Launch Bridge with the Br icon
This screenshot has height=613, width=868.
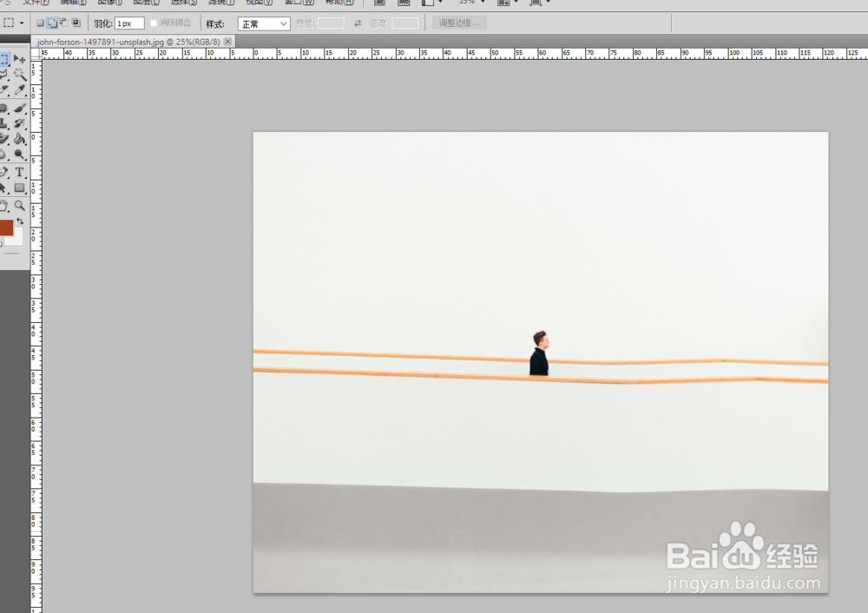[380, 3]
